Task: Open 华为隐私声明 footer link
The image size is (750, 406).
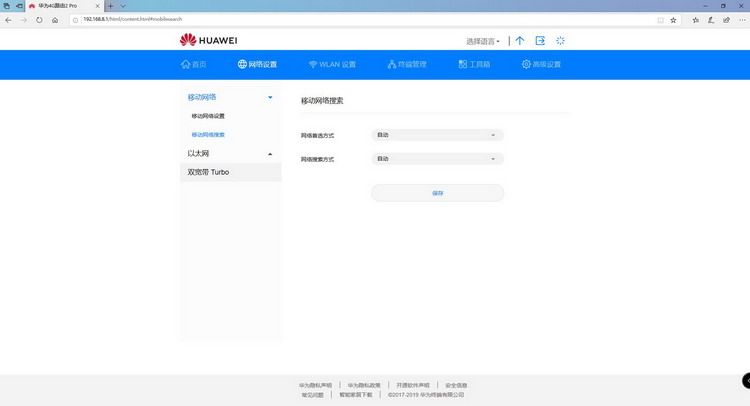Action: pos(315,385)
